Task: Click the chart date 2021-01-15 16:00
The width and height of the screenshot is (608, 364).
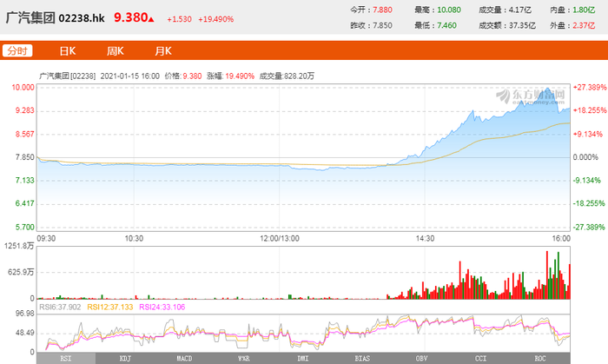Action: (130, 76)
